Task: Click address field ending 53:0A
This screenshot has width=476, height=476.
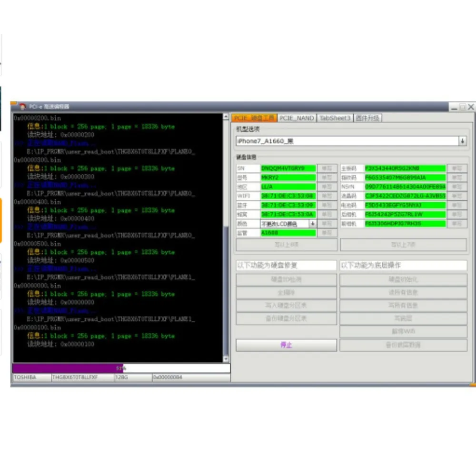Action: click(x=288, y=214)
